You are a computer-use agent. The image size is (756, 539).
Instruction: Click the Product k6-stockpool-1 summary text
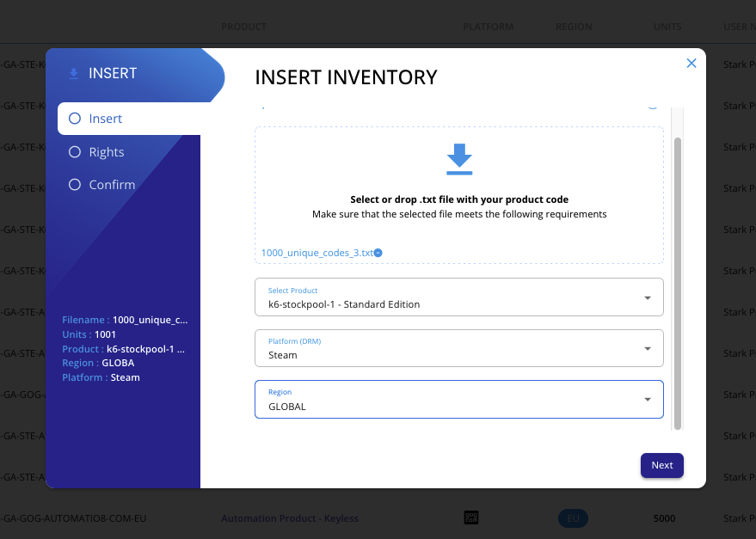coord(124,349)
